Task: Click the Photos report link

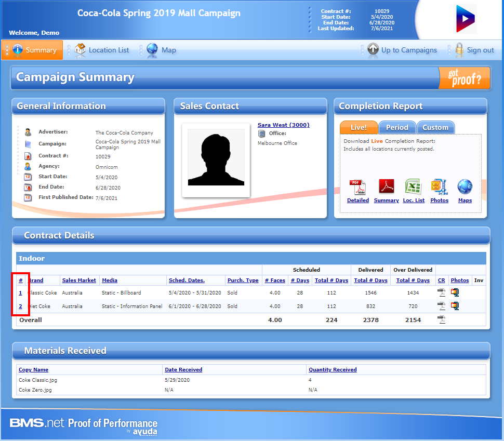Action: 440,201
